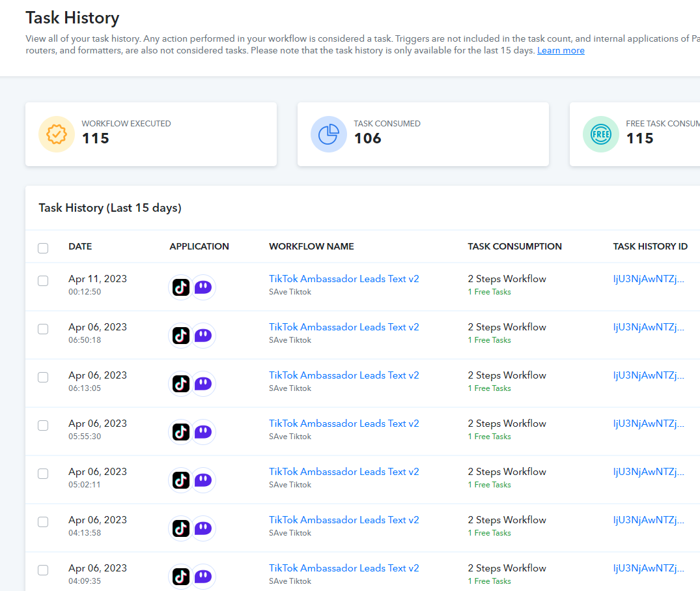Check the box for the 05:55:30 row
The image size is (700, 591).
pos(43,425)
